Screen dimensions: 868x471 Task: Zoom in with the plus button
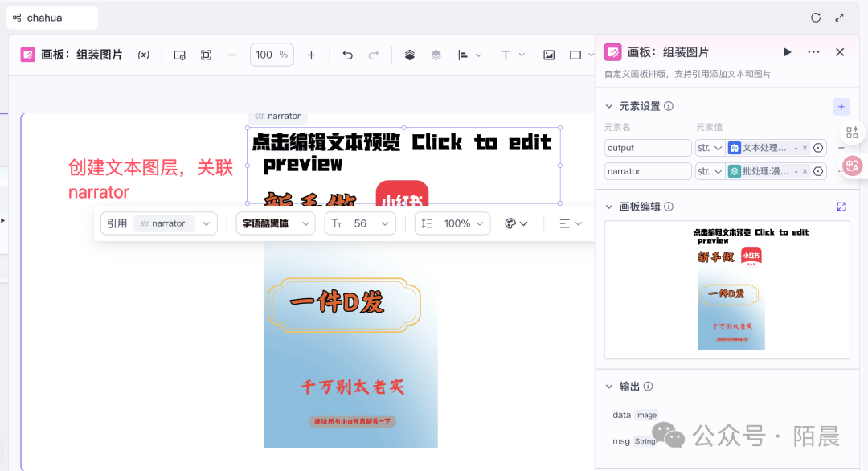click(312, 55)
